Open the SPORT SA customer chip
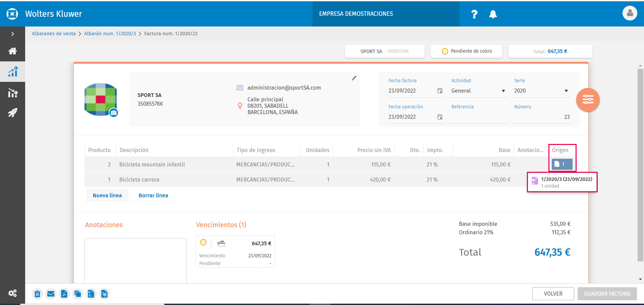Image resolution: width=644 pixels, height=305 pixels. click(385, 51)
